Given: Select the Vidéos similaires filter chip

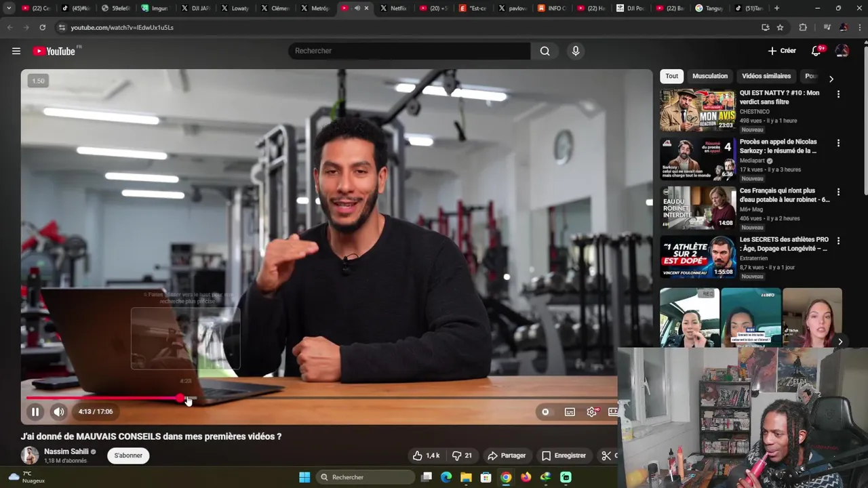Looking at the screenshot, I should pos(766,76).
